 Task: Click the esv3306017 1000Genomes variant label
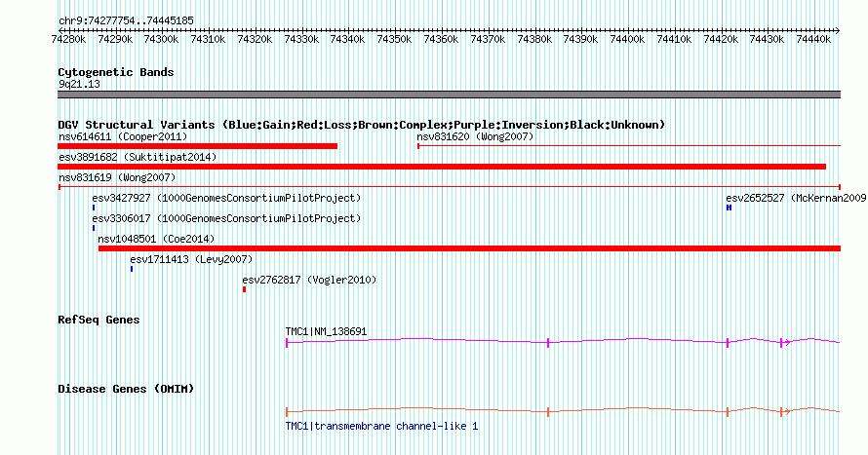click(226, 218)
